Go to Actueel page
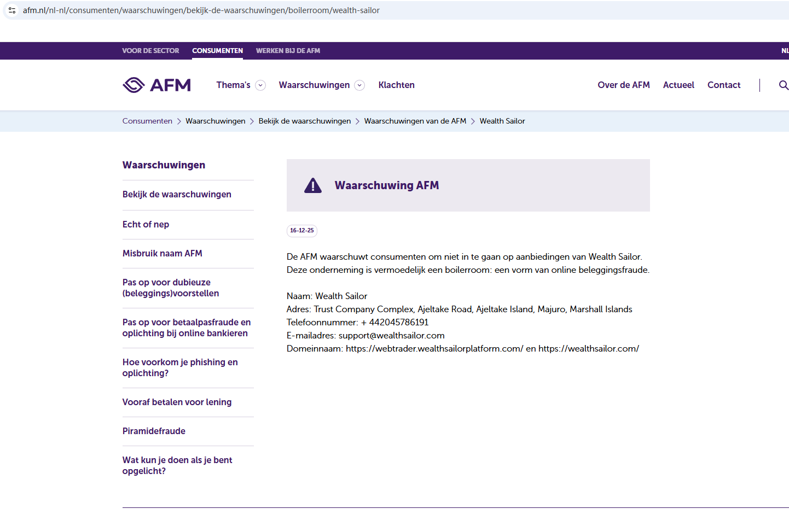The width and height of the screenshot is (789, 532). click(x=678, y=85)
